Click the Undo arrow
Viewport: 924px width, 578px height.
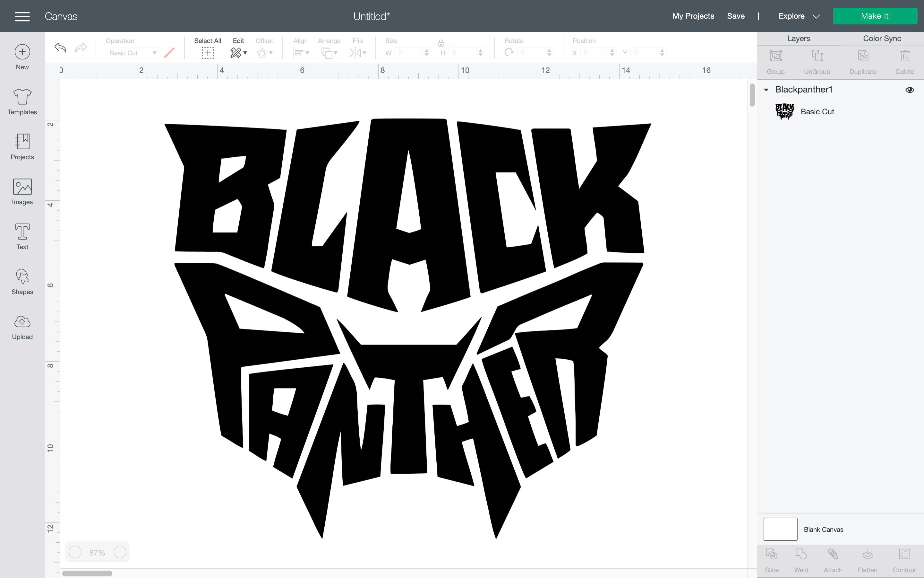click(60, 48)
